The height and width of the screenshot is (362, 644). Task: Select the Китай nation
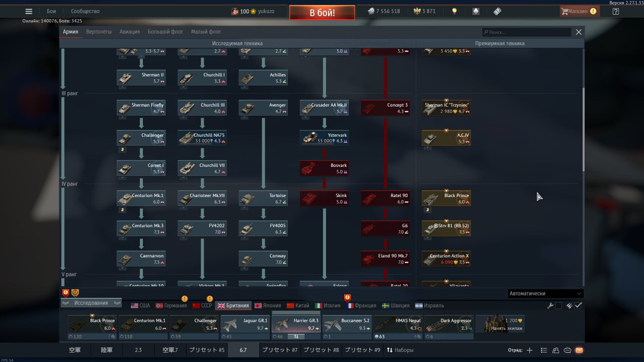298,305
